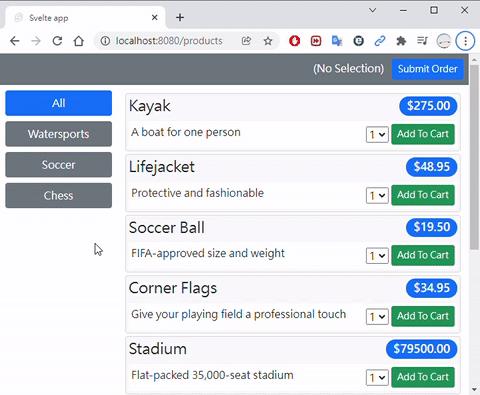The image size is (480, 395).
Task: Expand the Soccer Ball quantity selector
Action: click(377, 256)
